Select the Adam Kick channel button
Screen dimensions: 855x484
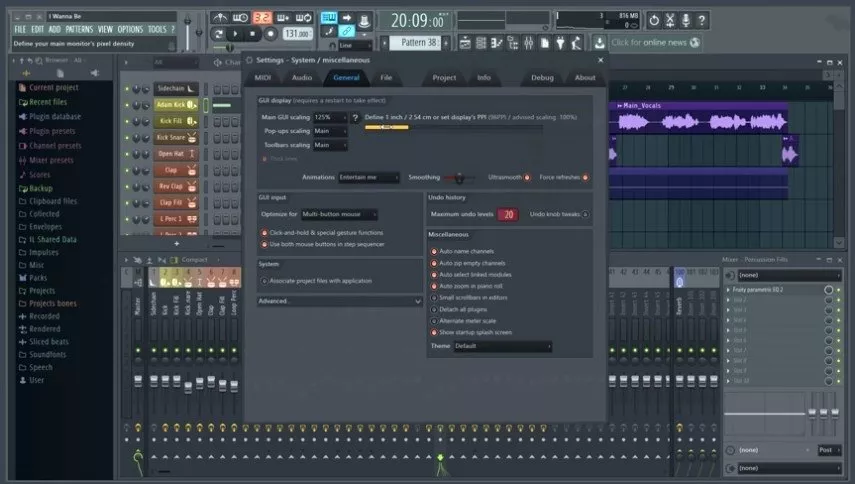(176, 105)
